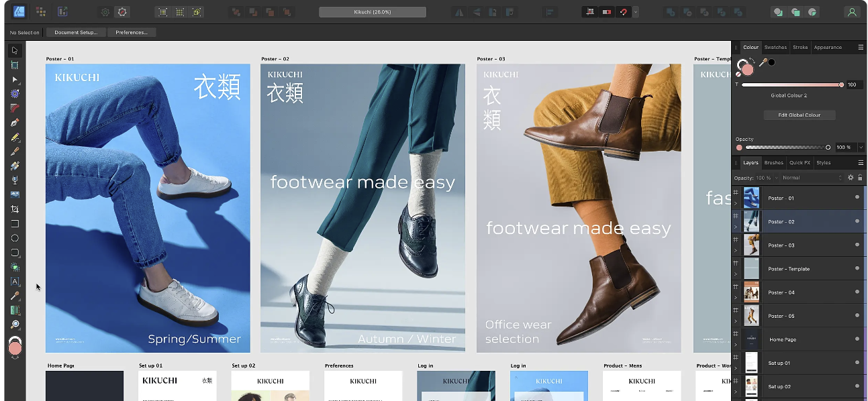The width and height of the screenshot is (868, 401).
Task: Open the snapping options dropdown arrow
Action: point(636,12)
